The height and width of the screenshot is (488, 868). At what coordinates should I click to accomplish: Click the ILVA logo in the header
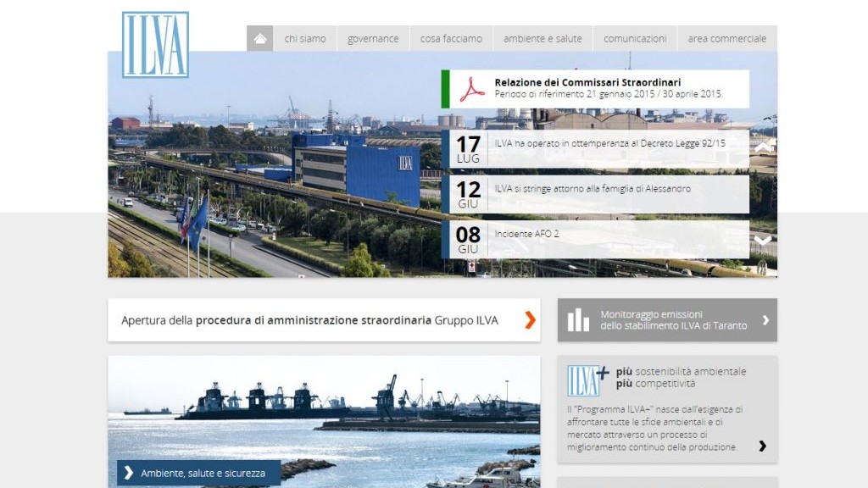[x=156, y=45]
